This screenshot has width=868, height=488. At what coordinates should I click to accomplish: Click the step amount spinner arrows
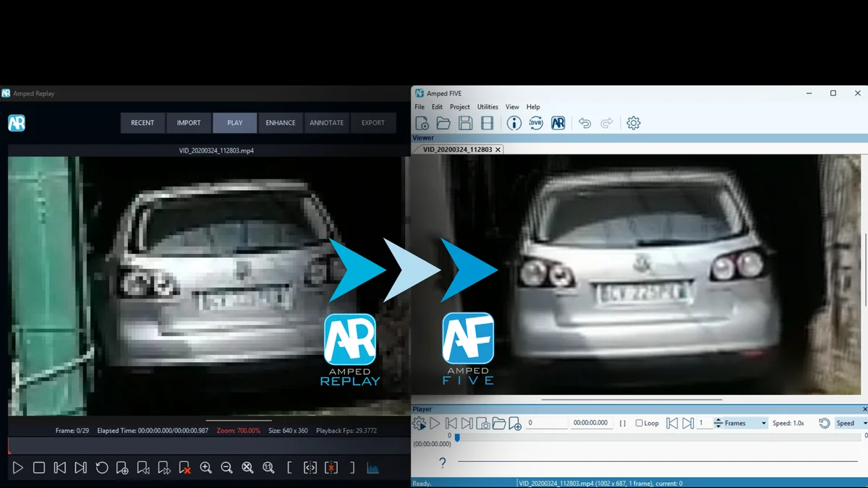click(x=718, y=424)
